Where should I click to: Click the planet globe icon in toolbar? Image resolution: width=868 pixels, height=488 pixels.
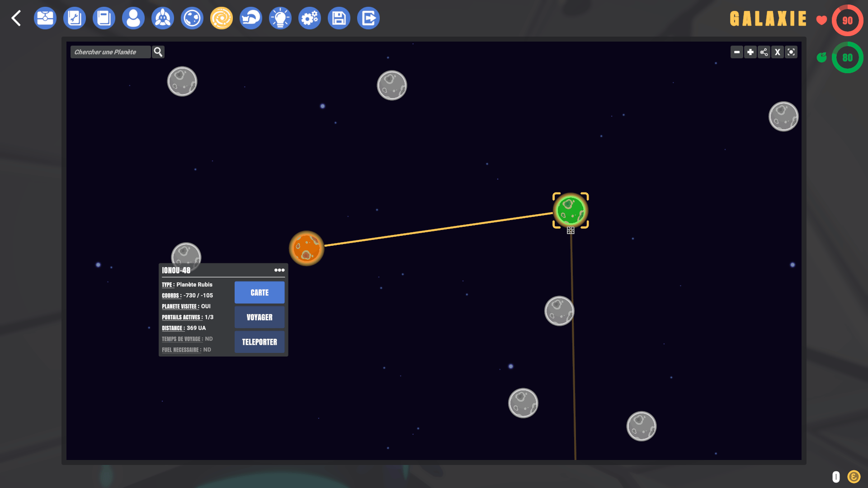(192, 19)
